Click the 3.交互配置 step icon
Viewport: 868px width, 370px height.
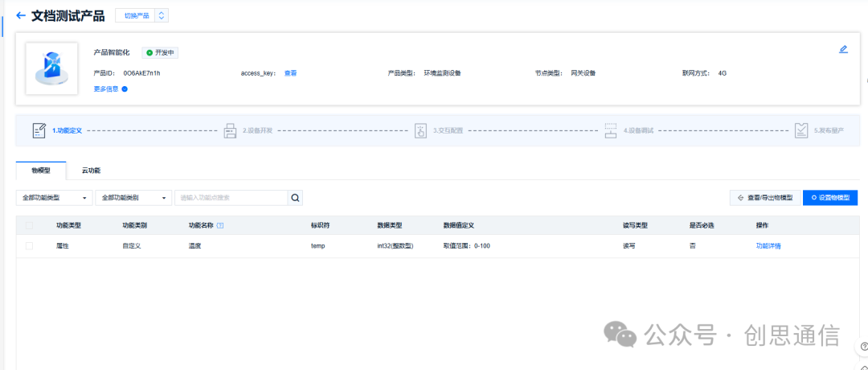pos(420,131)
